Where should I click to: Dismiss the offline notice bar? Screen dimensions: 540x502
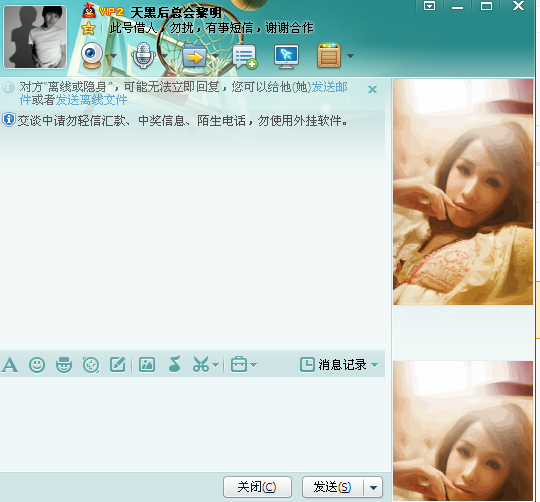(x=372, y=90)
